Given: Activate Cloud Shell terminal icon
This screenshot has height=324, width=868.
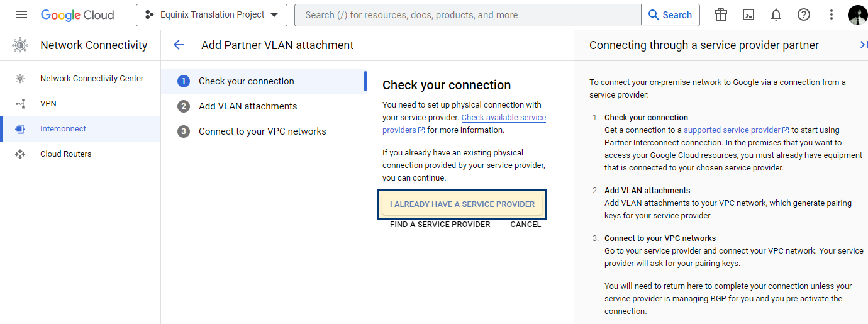Looking at the screenshot, I should pos(748,15).
